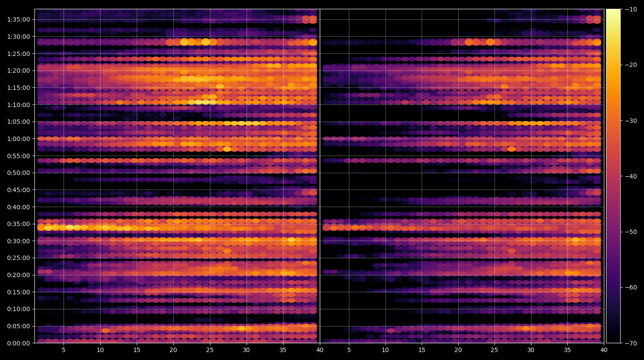Select the −20 colorbar tick label

(x=631, y=65)
